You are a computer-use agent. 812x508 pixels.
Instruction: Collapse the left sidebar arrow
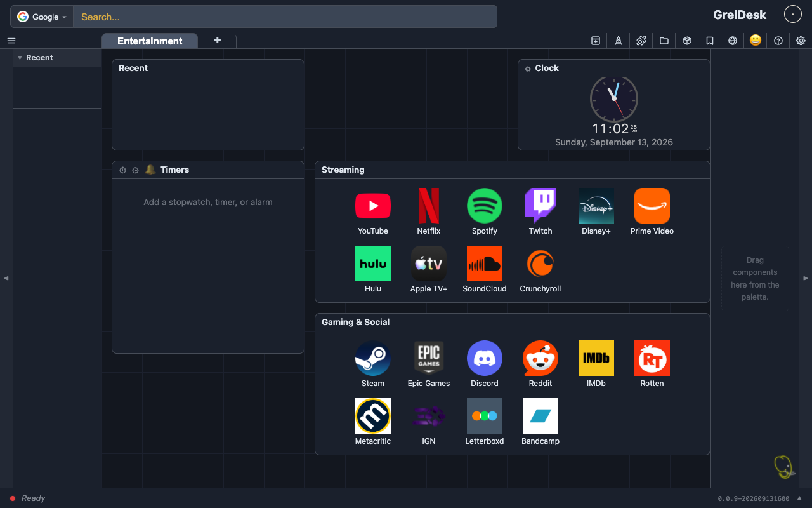pyautogui.click(x=6, y=278)
